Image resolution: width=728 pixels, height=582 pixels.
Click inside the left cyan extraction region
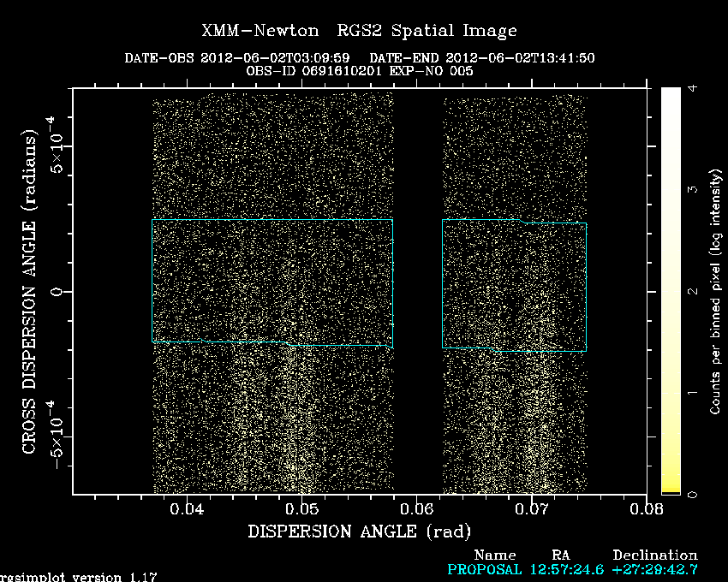click(272, 282)
